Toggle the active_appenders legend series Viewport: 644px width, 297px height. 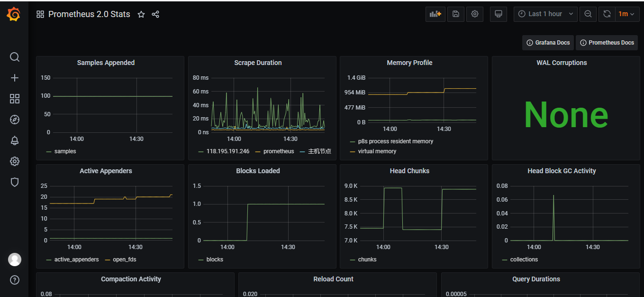(76, 260)
